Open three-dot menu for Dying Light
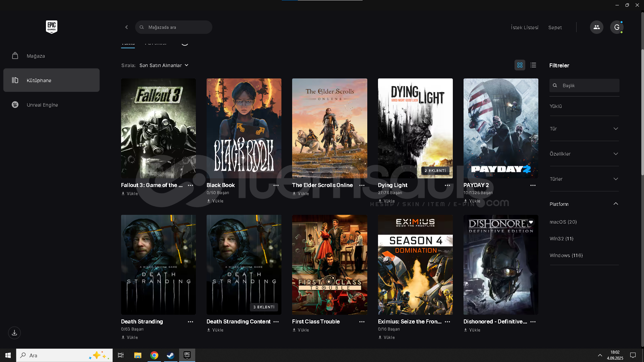The height and width of the screenshot is (362, 644). [x=447, y=185]
